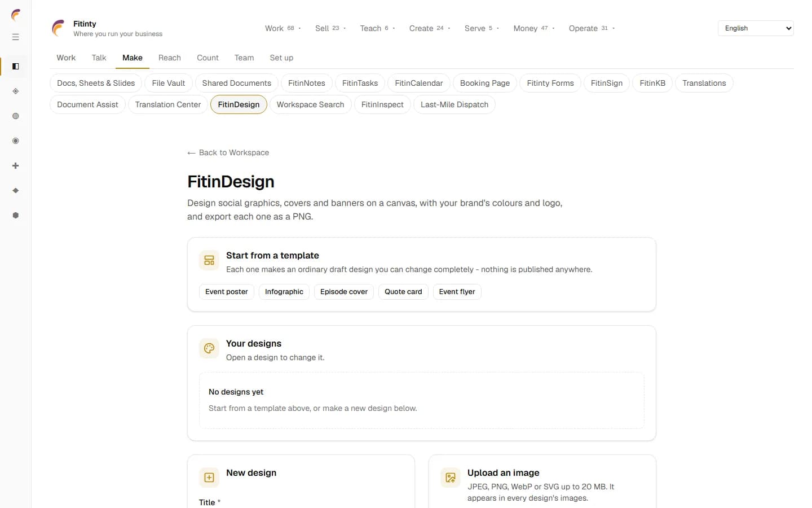
Task: Open FitinKB
Action: point(652,83)
